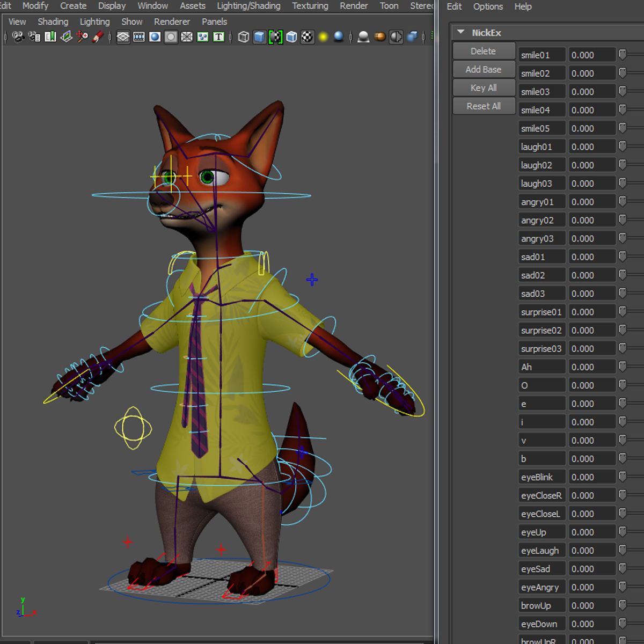
Task: Enable wireframe display mode in the viewport
Action: [x=243, y=36]
